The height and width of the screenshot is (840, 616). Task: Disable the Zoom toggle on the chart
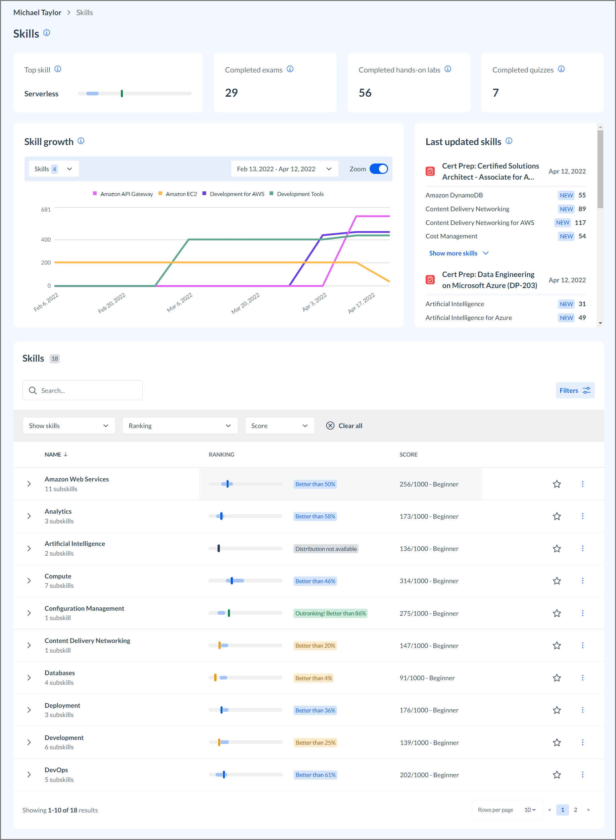379,169
